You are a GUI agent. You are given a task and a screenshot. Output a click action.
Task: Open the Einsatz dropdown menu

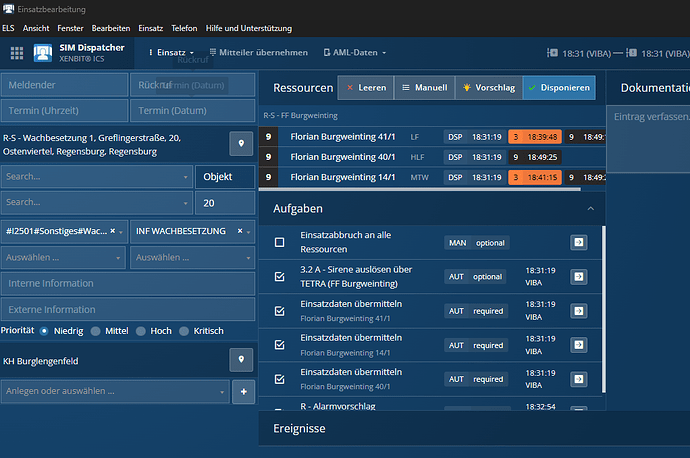click(x=172, y=52)
